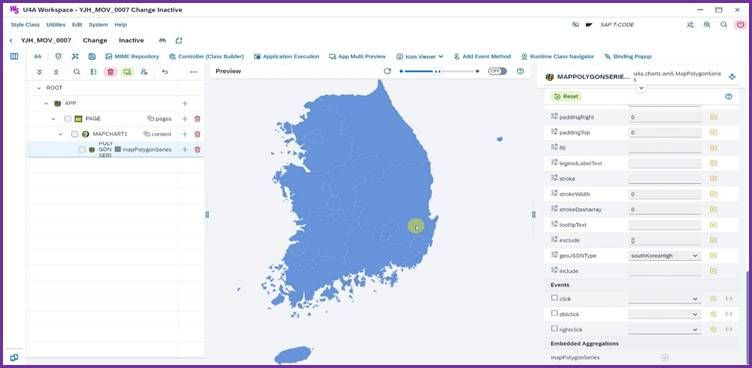The image size is (752, 368).
Task: Click Add Event Method
Action: tap(482, 56)
